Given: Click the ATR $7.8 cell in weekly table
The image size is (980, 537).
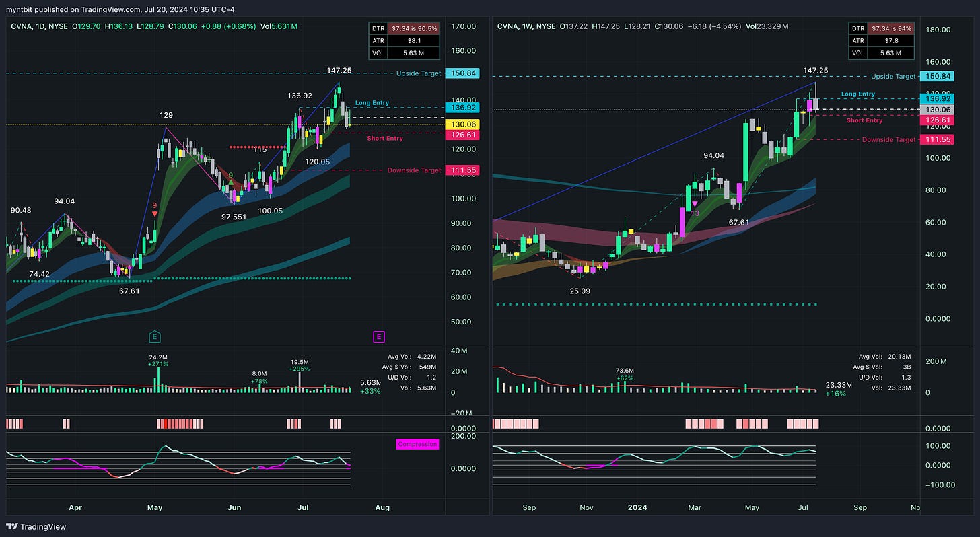Looking at the screenshot, I should tap(890, 40).
